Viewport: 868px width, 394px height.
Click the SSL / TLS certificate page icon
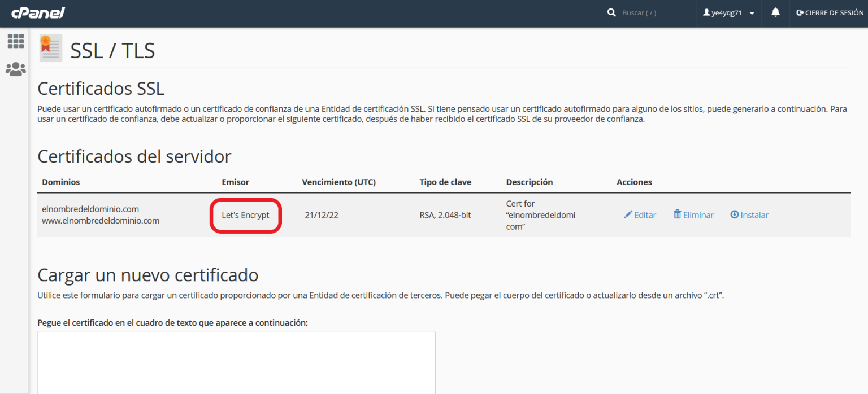click(50, 49)
